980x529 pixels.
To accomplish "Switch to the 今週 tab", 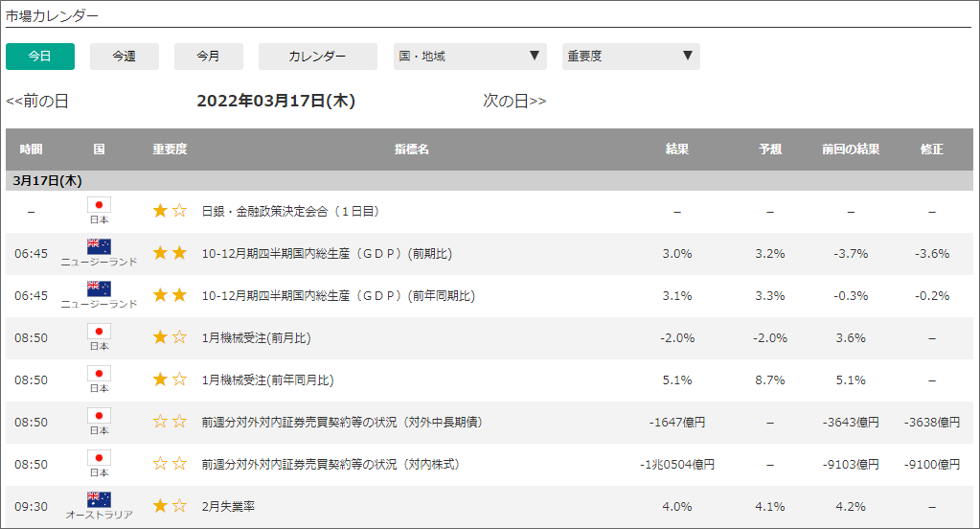I will [x=125, y=57].
